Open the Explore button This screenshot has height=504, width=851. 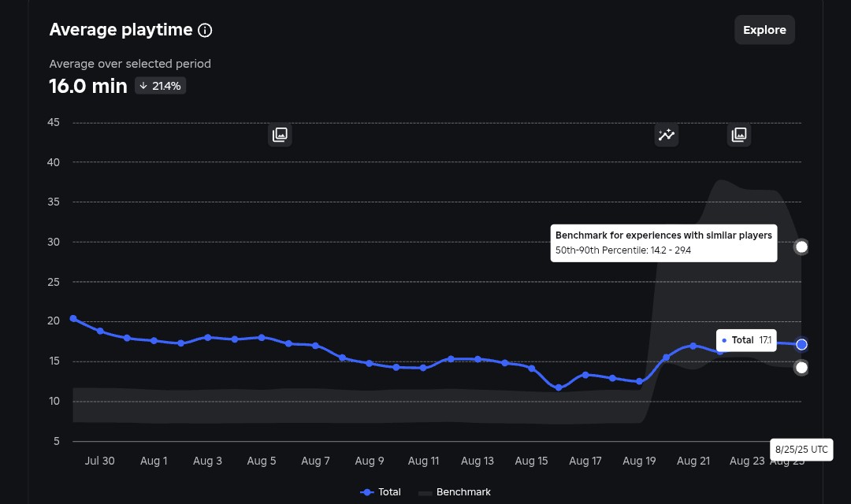tap(764, 30)
